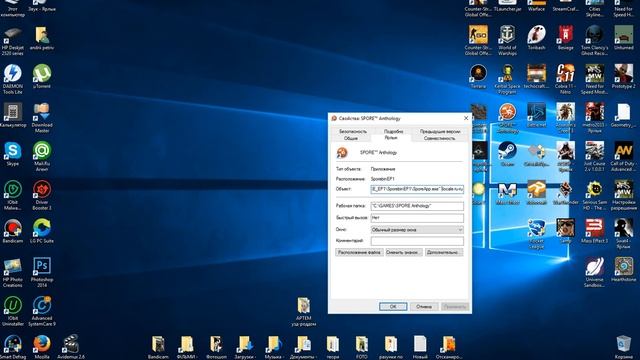640x360 pixels.
Task: Select the Kerbal Space Program icon
Action: click(x=507, y=79)
